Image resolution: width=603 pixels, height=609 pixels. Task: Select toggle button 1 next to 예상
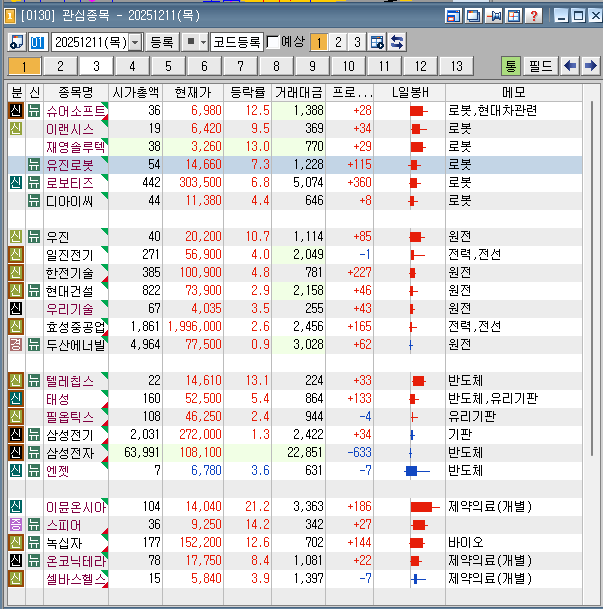[319, 42]
